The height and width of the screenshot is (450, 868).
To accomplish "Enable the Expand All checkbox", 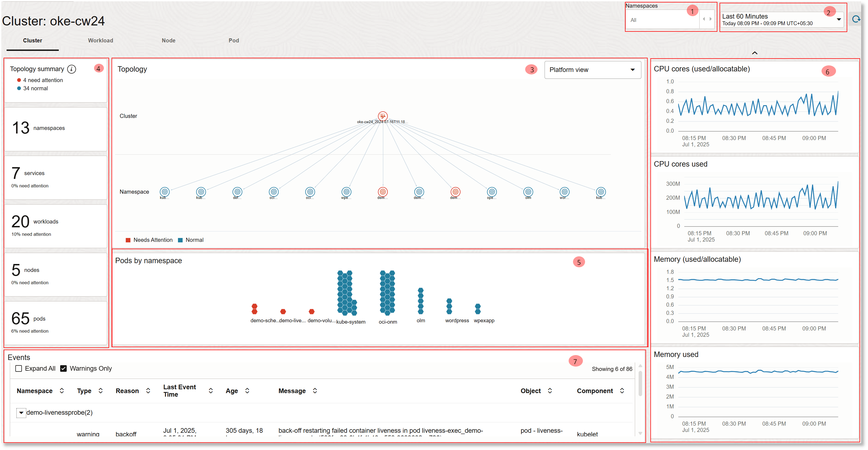I will pyautogui.click(x=19, y=368).
